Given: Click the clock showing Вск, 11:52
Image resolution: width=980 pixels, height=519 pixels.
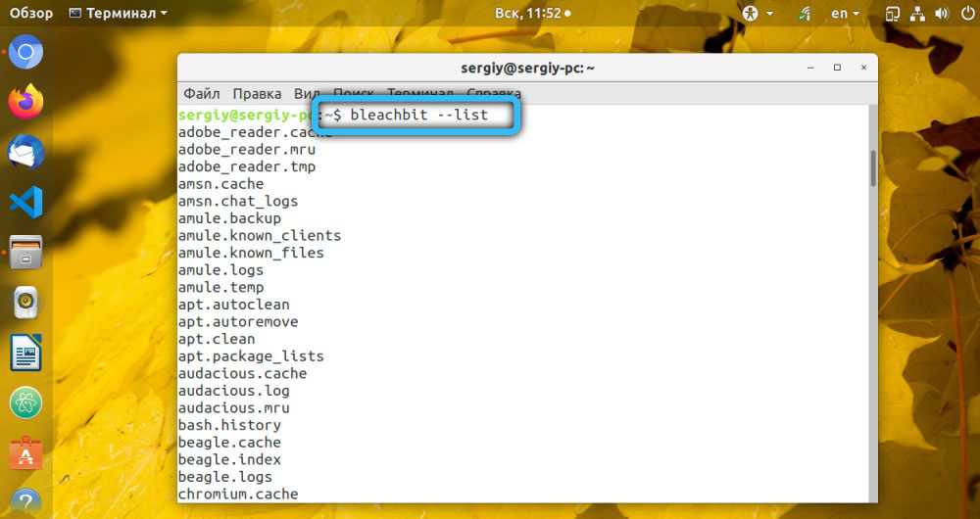Looking at the screenshot, I should [x=529, y=14].
